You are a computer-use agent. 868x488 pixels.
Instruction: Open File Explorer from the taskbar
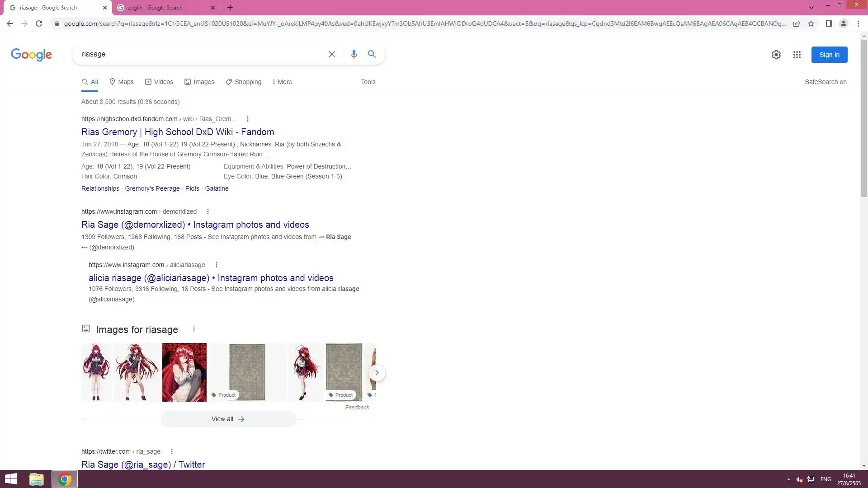36,479
